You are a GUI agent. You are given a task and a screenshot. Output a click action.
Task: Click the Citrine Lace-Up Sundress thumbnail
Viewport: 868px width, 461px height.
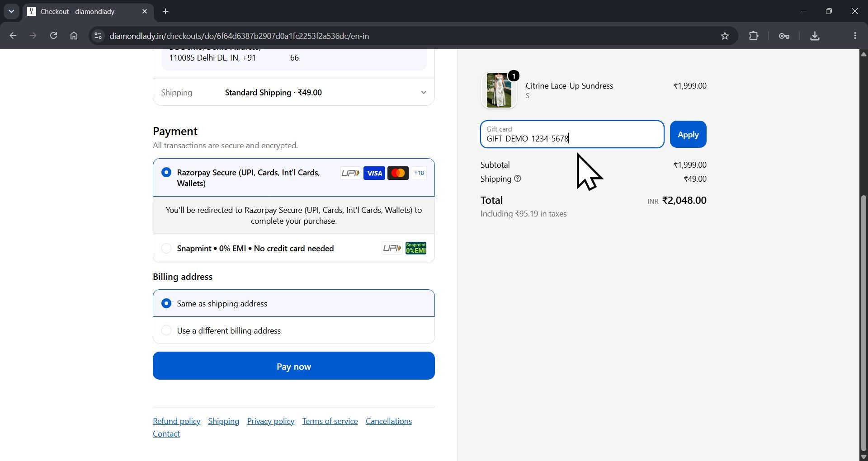coord(499,90)
